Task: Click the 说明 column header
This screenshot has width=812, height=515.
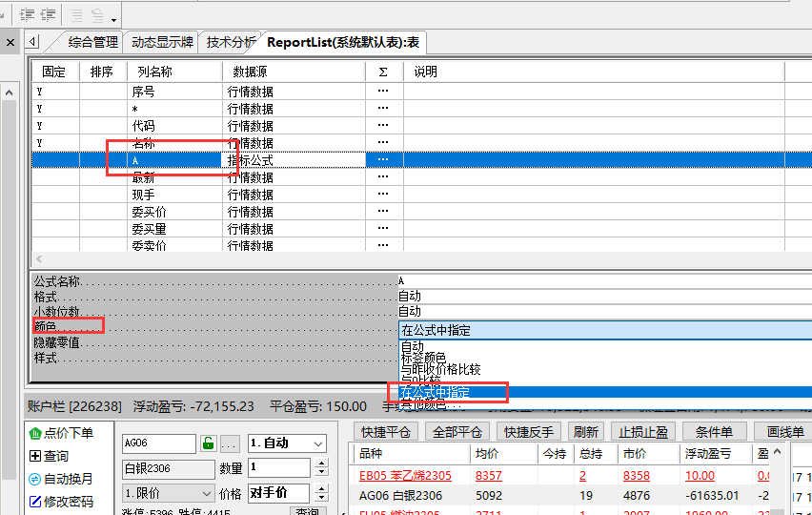Action: [594, 72]
